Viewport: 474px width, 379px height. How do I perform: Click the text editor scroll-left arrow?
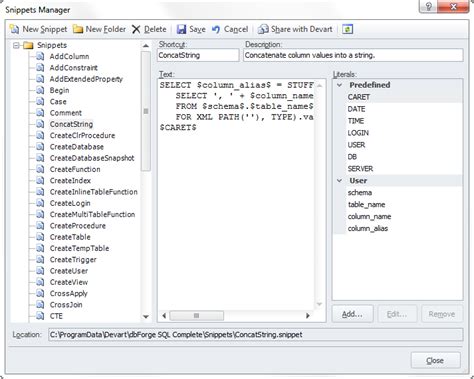click(x=164, y=316)
